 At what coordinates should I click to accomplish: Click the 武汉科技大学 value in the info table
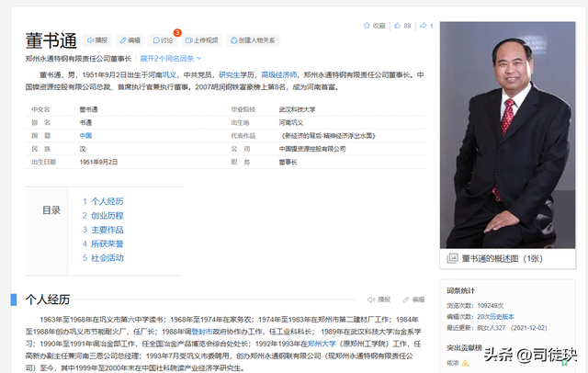pyautogui.click(x=297, y=109)
